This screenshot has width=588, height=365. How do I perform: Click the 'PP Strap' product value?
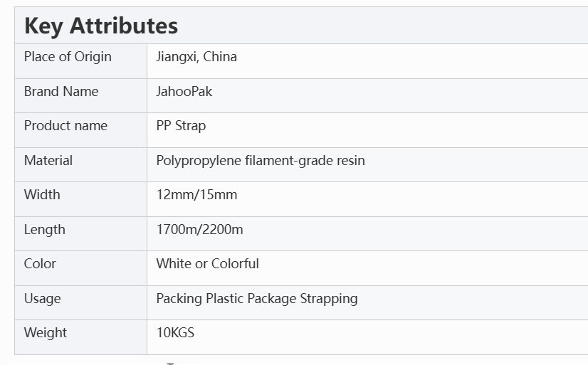pos(181,126)
